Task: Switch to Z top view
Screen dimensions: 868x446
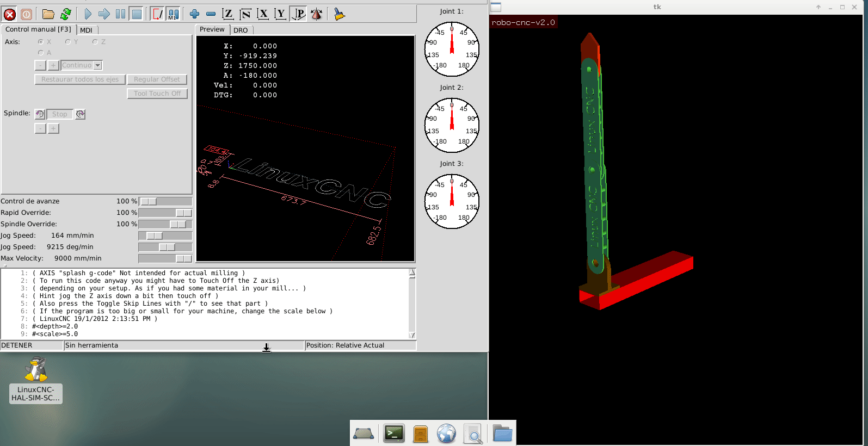Action: point(228,14)
